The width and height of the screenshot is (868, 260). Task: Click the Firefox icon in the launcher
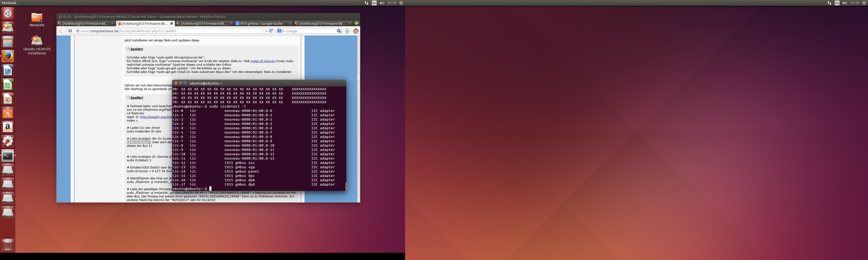(8, 56)
